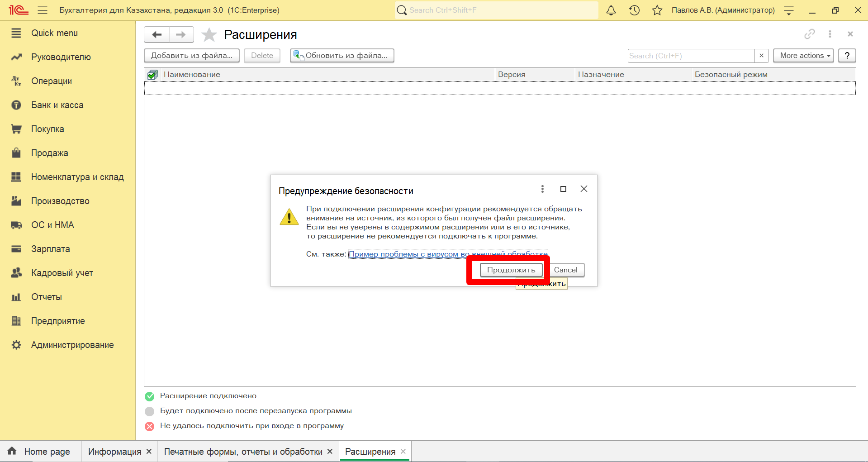Image resolution: width=868 pixels, height=462 pixels.
Task: Close the Расширения page with X
Action: tap(850, 34)
